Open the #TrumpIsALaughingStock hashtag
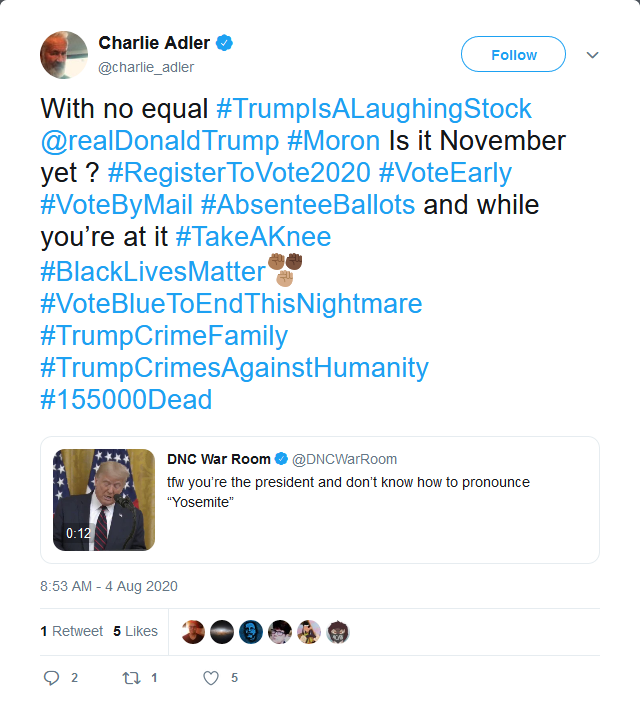The width and height of the screenshot is (640, 717). (374, 109)
